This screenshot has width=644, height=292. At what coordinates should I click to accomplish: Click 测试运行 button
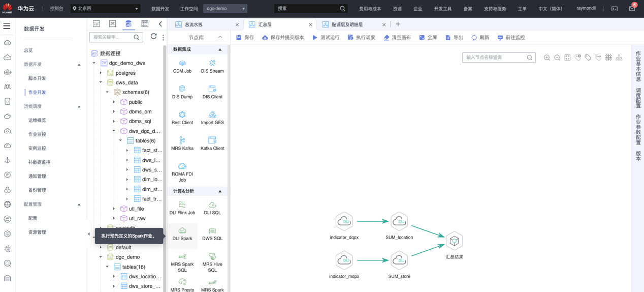[326, 38]
